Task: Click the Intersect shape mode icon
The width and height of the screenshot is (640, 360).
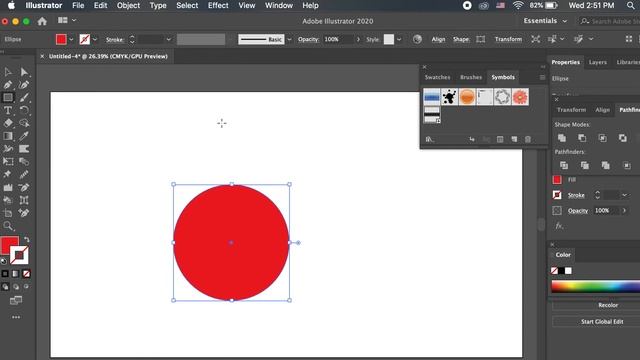Action: [x=602, y=138]
